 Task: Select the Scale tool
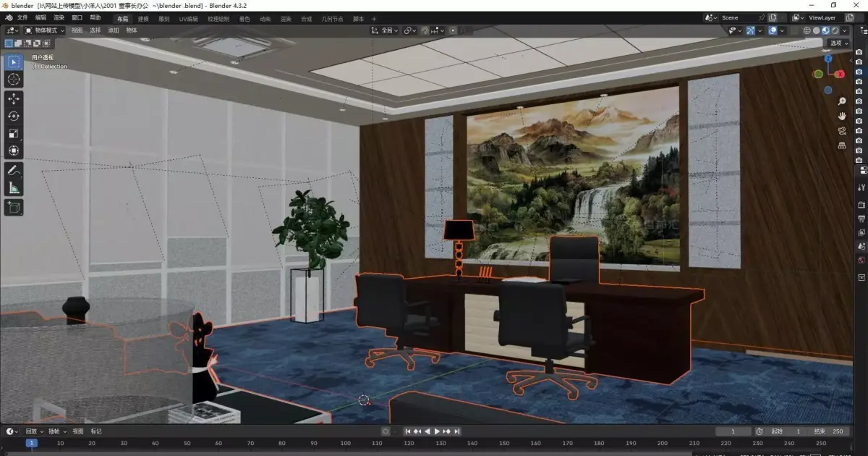14,133
